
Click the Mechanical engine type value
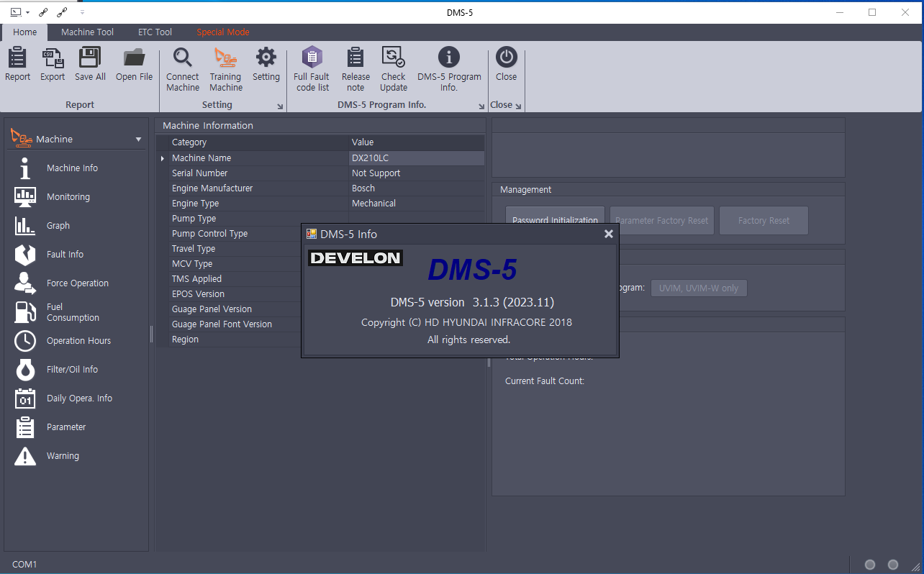click(x=416, y=204)
